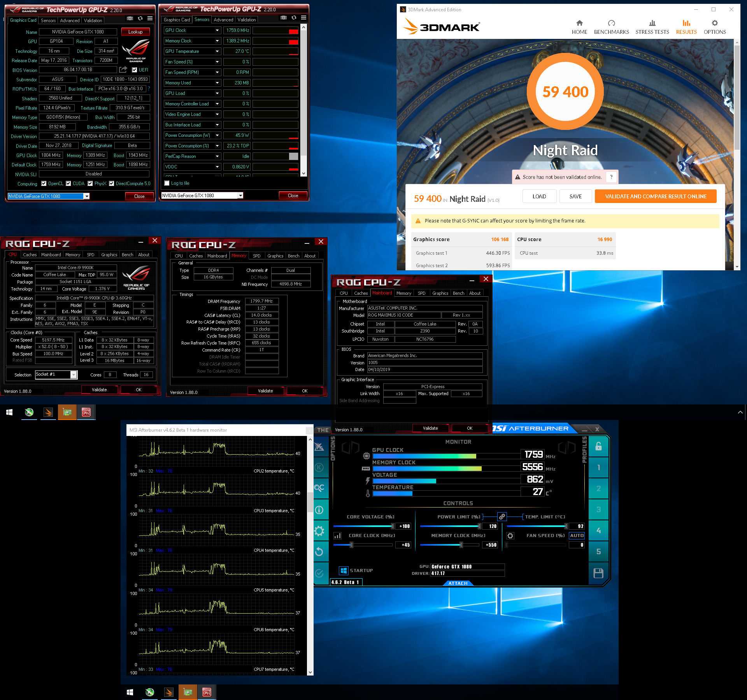Viewport: 747px width, 700px height.
Task: Click 3DMark SAVE button
Action: (x=575, y=196)
